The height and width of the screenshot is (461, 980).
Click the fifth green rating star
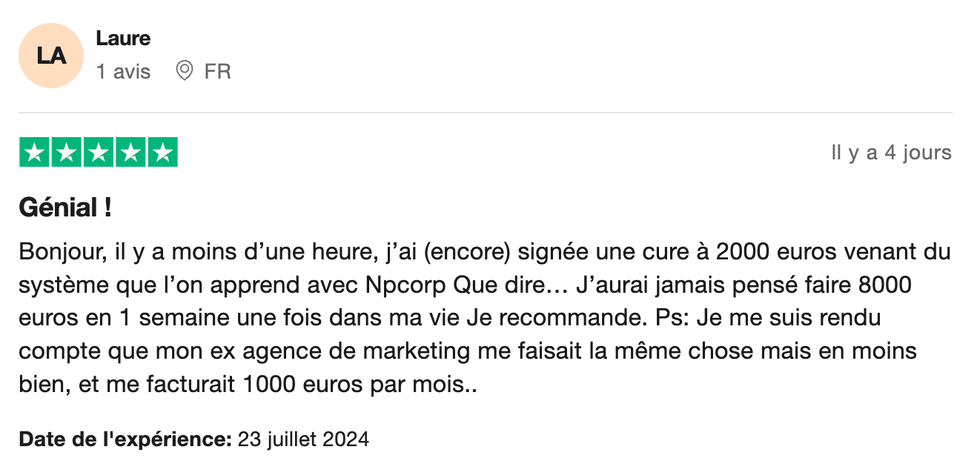[163, 153]
